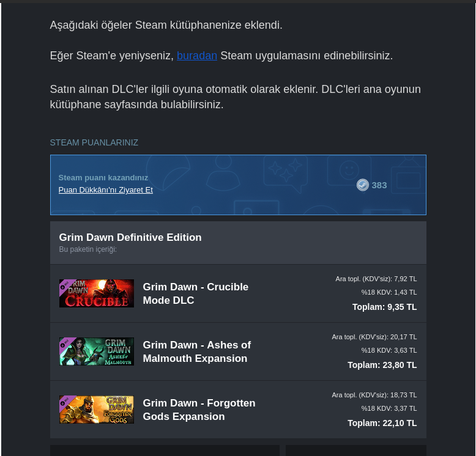Screen dimensions: 476x456
Task: Click the purple DLC badge on Crucible image
Action: tap(65, 285)
